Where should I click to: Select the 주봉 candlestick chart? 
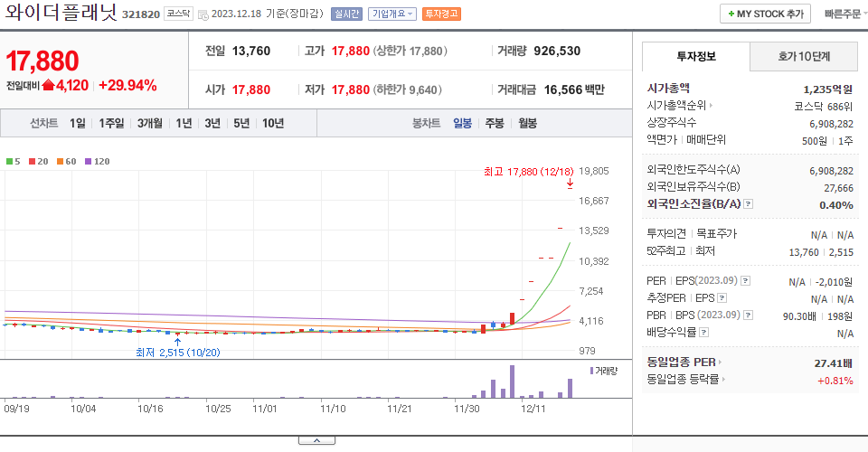[495, 123]
